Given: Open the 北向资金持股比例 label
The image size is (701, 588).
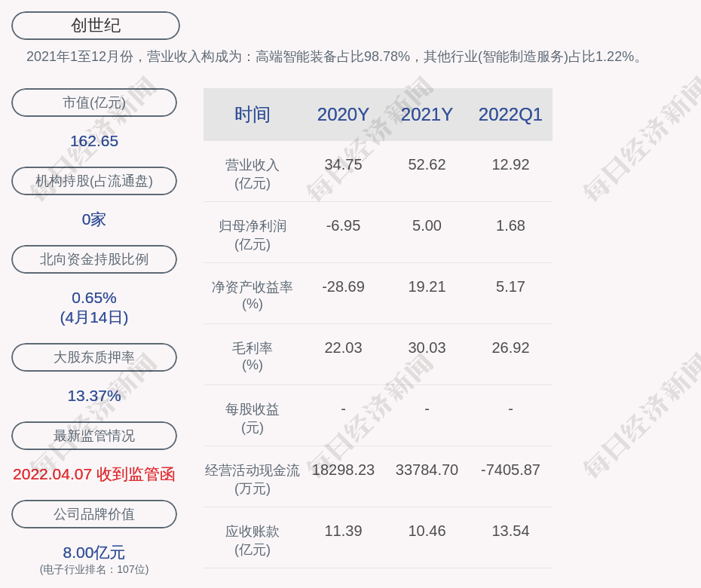Looking at the screenshot, I should pyautogui.click(x=94, y=259).
